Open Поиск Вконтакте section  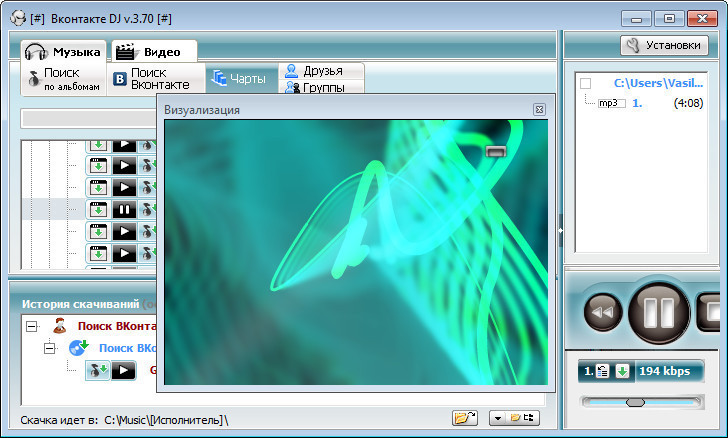coord(156,79)
